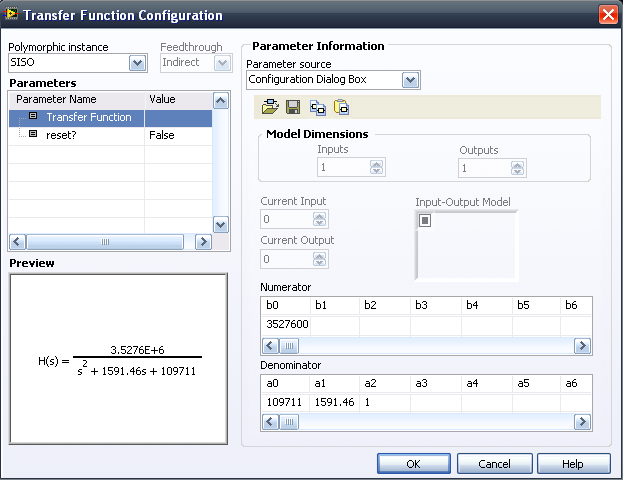
Task: Click the icon beside reset? parameter
Action: 33,134
